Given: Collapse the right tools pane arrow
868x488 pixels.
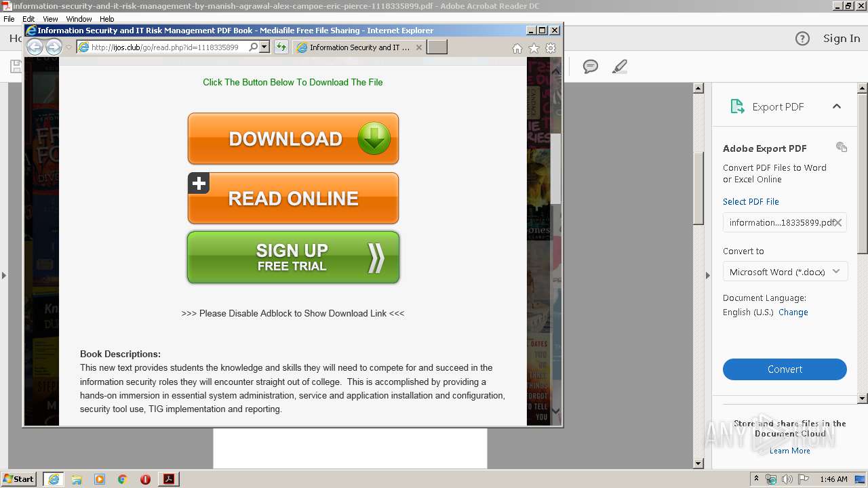Looking at the screenshot, I should [707, 275].
